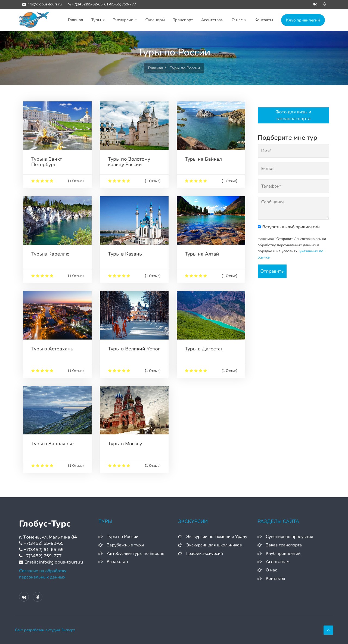Expand the О нас dropdown menu
Viewport: 348px width, 644px height.
tap(239, 20)
